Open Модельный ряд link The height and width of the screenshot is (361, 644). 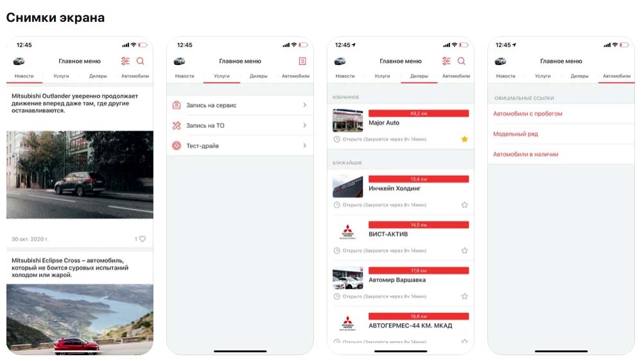516,134
